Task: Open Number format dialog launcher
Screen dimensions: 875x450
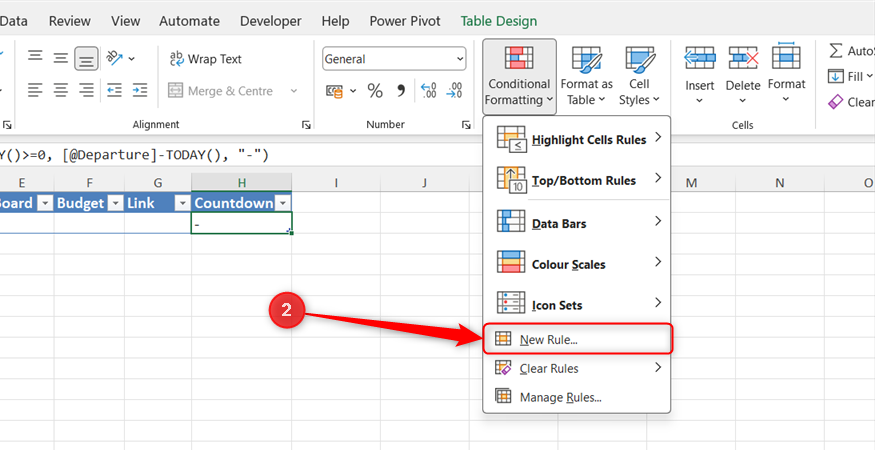Action: (x=466, y=126)
